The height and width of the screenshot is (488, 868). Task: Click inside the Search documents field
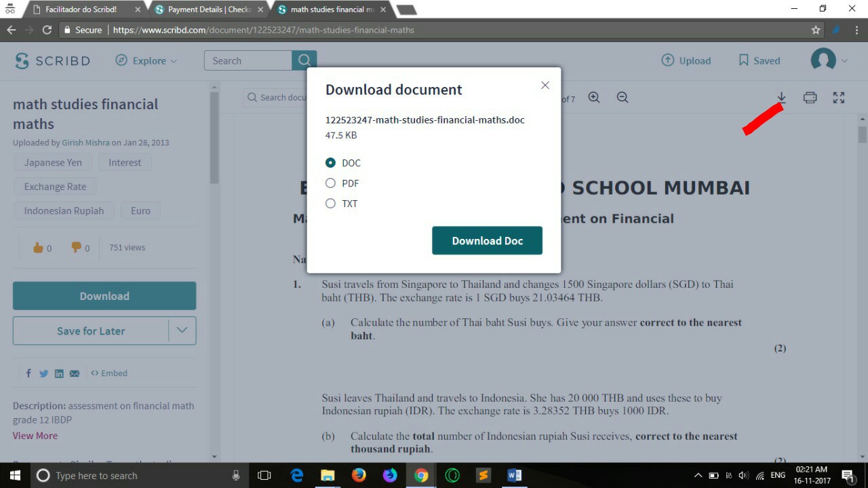pyautogui.click(x=285, y=97)
